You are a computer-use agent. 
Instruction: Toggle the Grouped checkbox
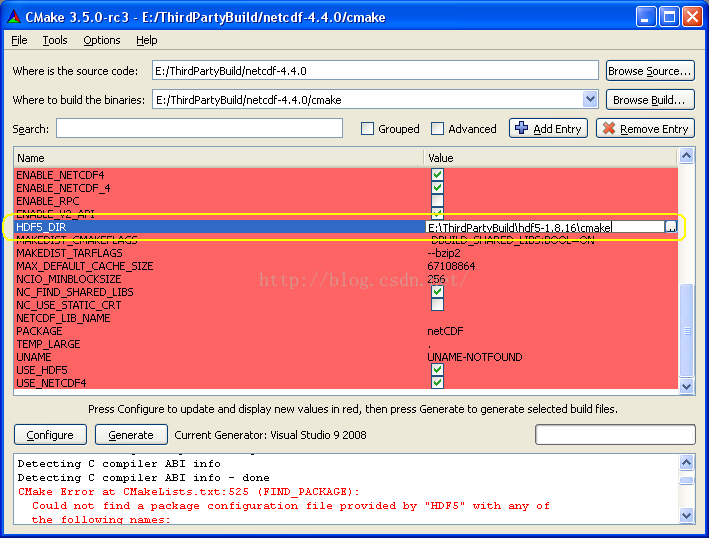tap(367, 129)
